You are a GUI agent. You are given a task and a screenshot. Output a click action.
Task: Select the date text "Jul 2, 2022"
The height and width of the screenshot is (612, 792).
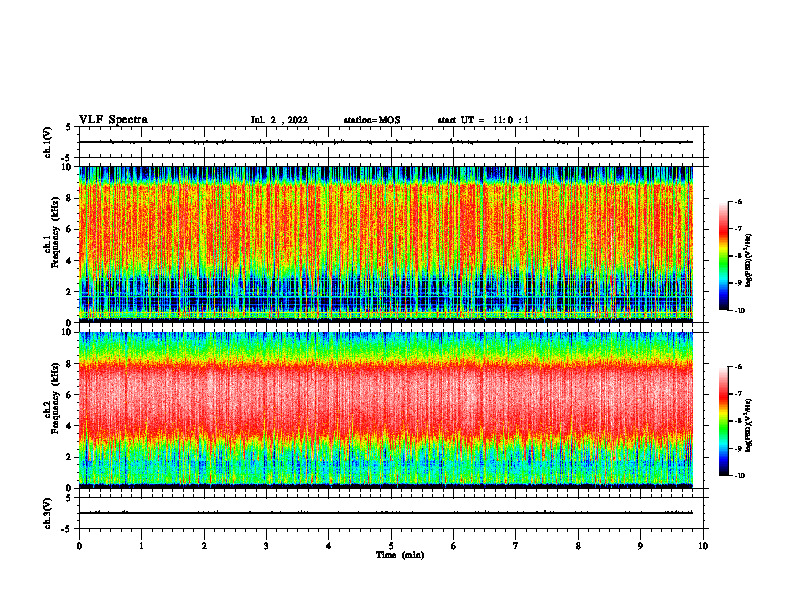pyautogui.click(x=279, y=120)
